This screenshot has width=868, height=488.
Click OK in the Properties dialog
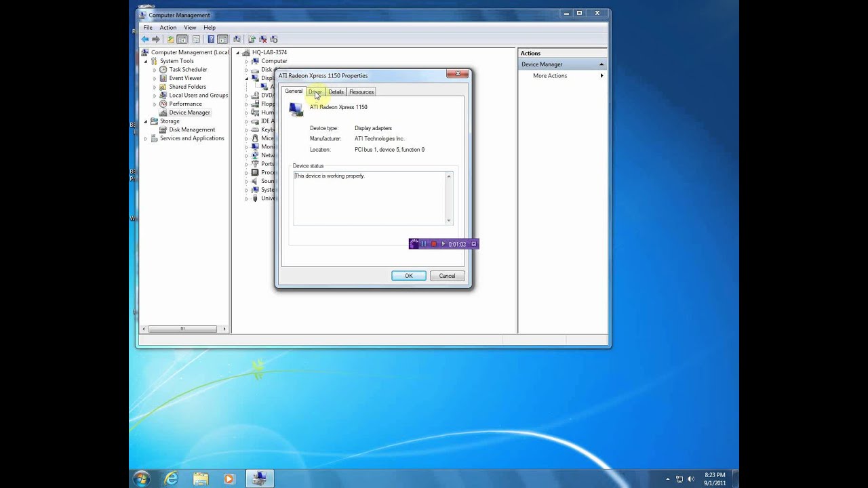pyautogui.click(x=409, y=276)
